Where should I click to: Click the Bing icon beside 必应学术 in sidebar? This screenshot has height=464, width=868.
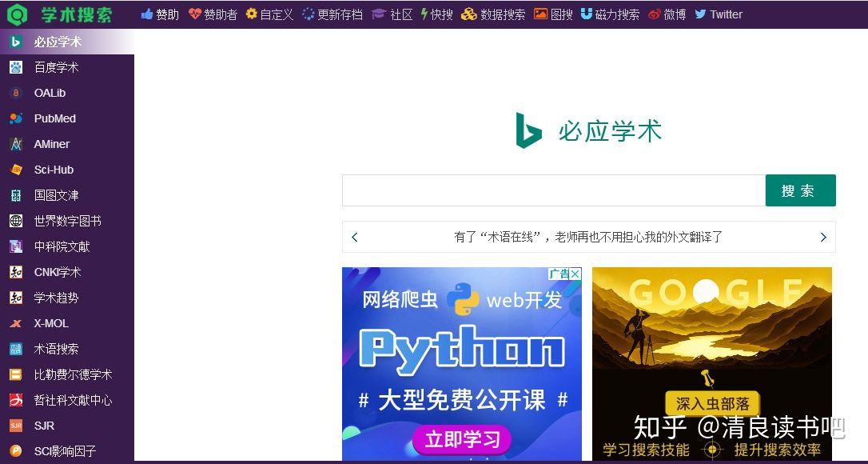16,42
